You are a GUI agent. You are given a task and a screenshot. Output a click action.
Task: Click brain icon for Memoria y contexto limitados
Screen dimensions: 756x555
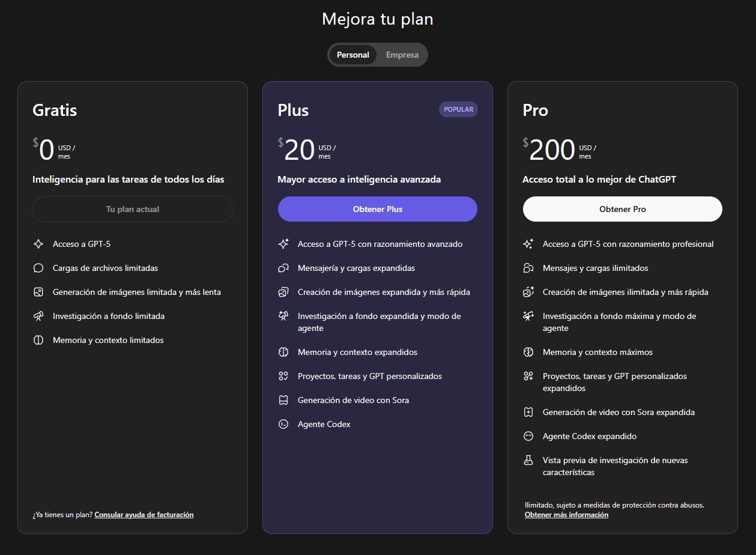tap(38, 340)
